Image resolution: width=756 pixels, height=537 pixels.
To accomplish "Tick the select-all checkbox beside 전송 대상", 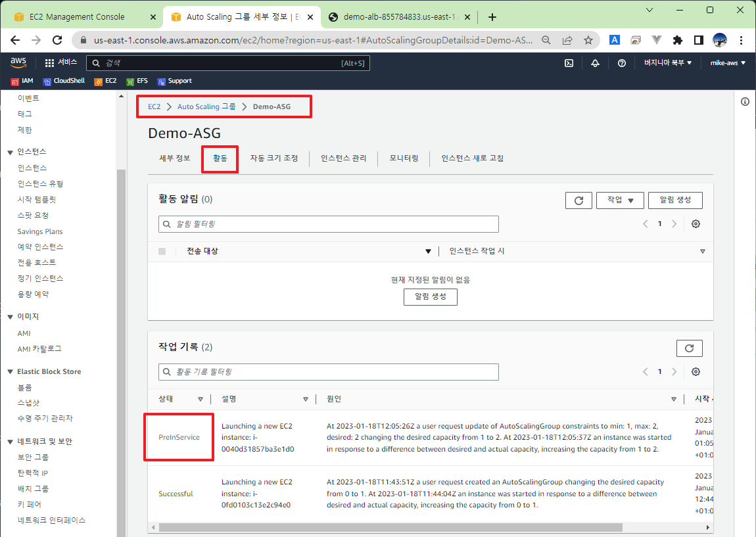I will (x=162, y=251).
